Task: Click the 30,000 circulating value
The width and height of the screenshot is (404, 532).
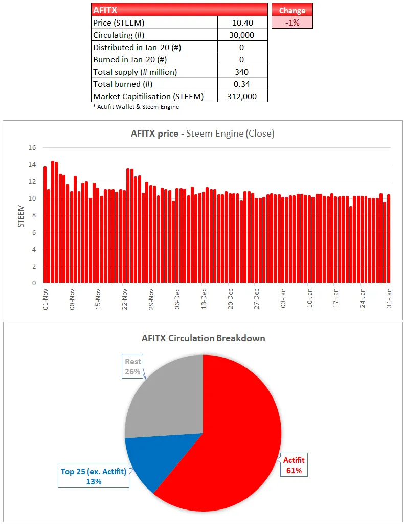Action: point(241,35)
